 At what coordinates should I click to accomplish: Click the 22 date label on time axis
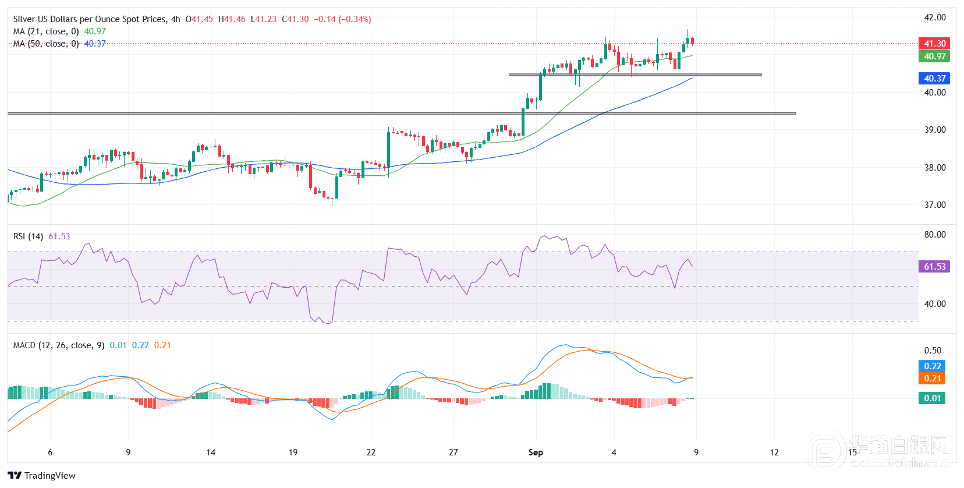(371, 451)
